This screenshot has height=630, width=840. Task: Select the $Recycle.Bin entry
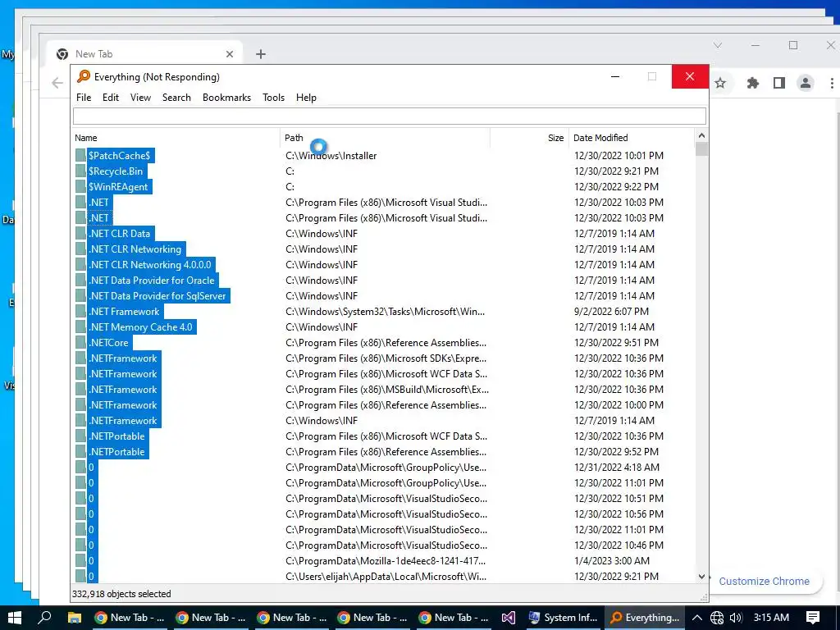pos(116,171)
